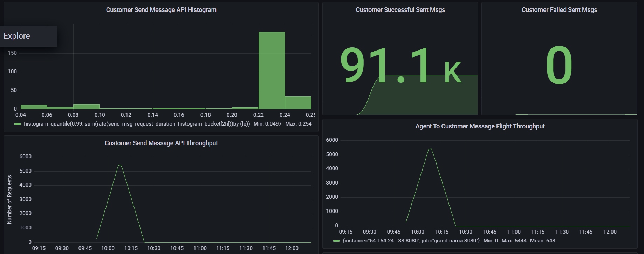Open Customer Send Message API Histogram panel menu
The image size is (644, 254).
(161, 10)
